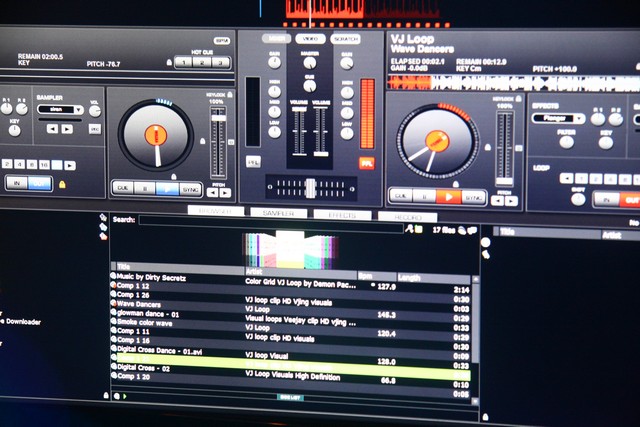Toggle right channel orange PFL button
This screenshot has height=427, width=640.
click(x=367, y=163)
